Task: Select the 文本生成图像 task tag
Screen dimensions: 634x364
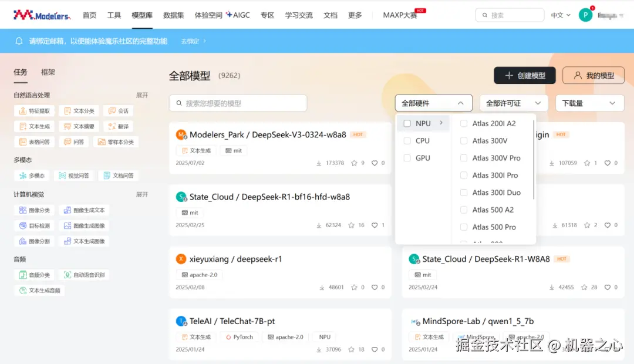Action: tap(84, 241)
